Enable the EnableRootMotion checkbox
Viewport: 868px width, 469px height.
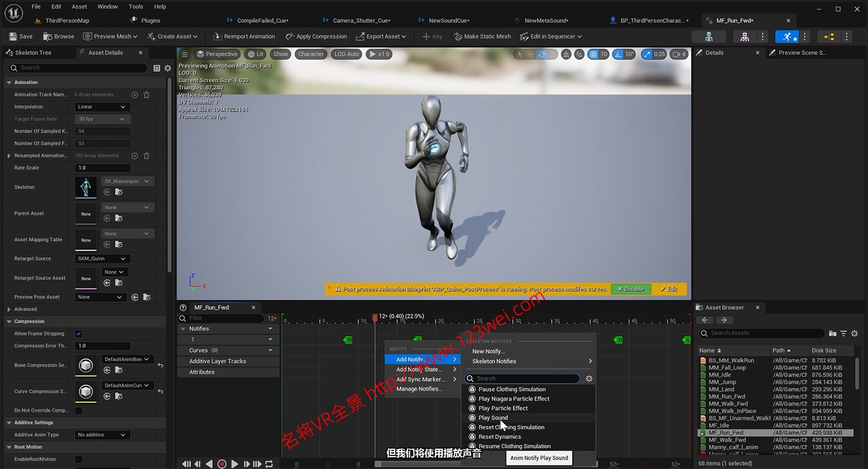pos(79,459)
